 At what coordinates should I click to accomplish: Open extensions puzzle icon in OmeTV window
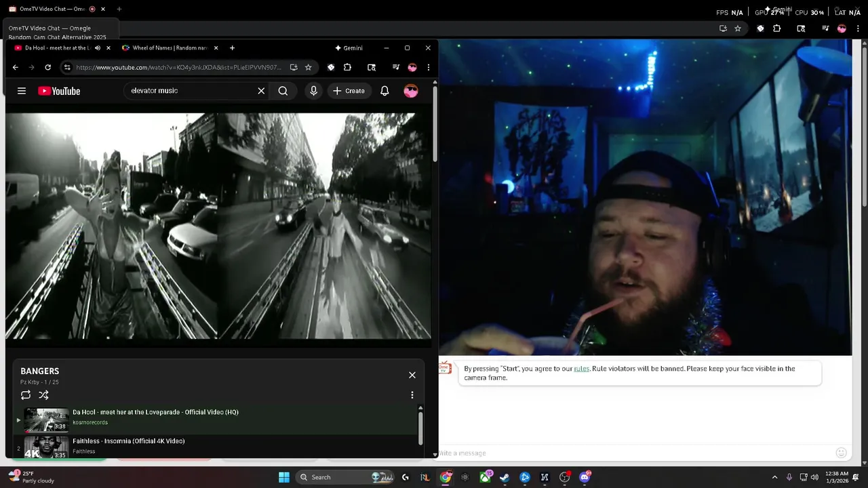pyautogui.click(x=777, y=28)
